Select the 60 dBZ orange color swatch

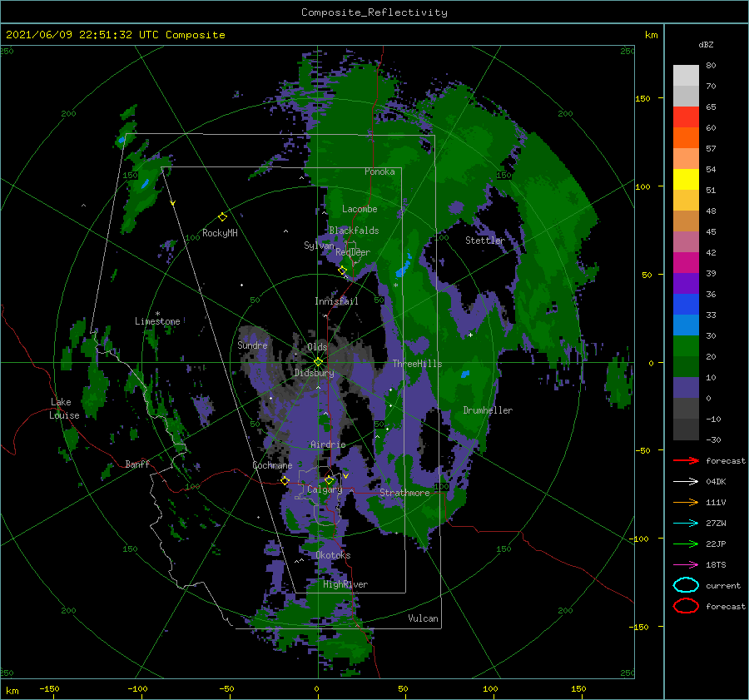(686, 138)
